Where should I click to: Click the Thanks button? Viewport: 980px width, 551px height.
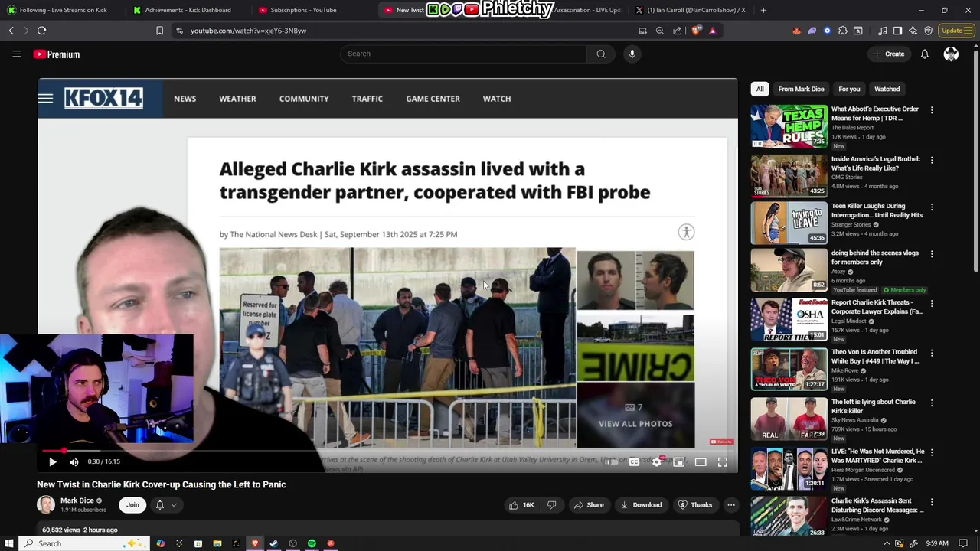pos(695,505)
